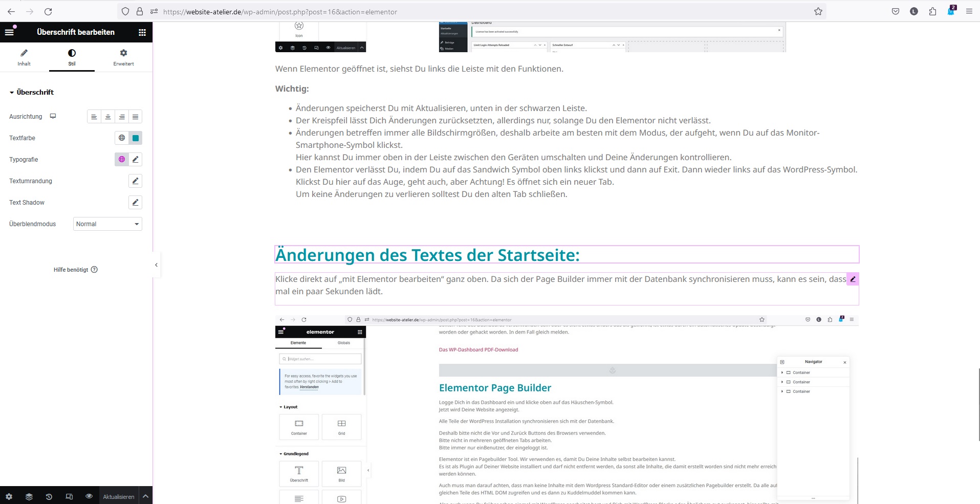Edit Textumrandung settings

pyautogui.click(x=135, y=181)
